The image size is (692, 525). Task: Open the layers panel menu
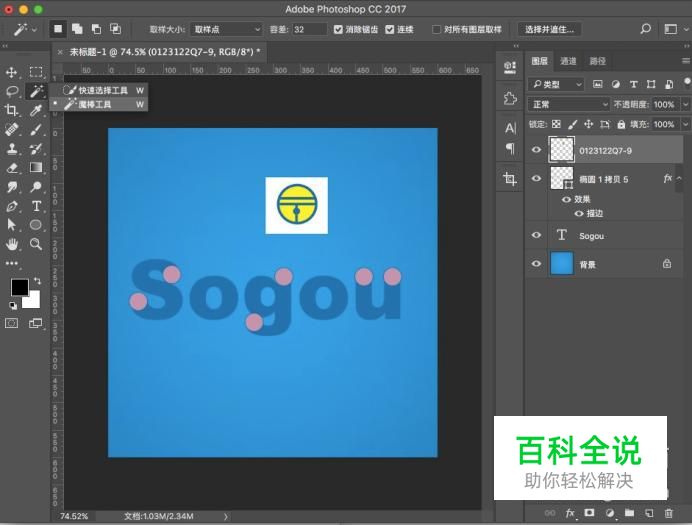point(686,61)
